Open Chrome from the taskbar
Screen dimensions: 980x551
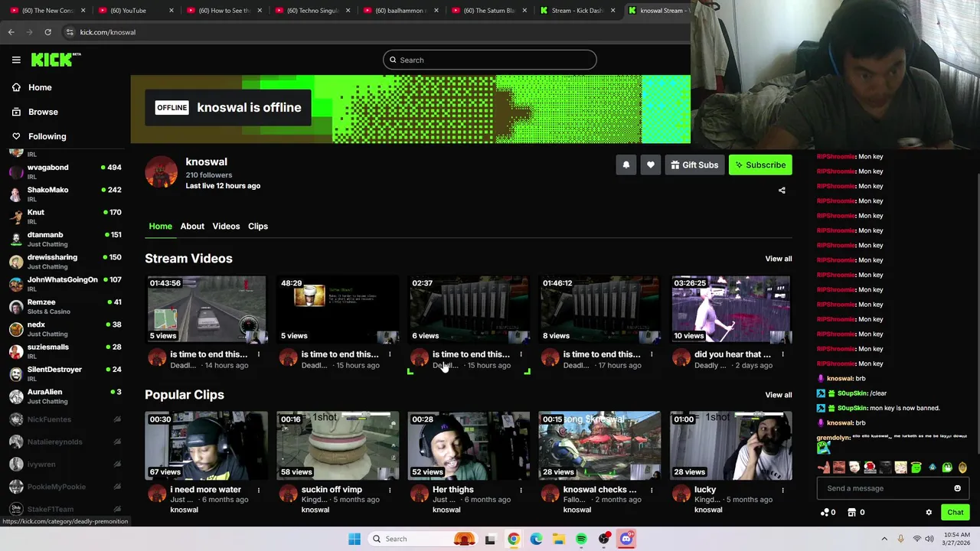click(x=513, y=539)
